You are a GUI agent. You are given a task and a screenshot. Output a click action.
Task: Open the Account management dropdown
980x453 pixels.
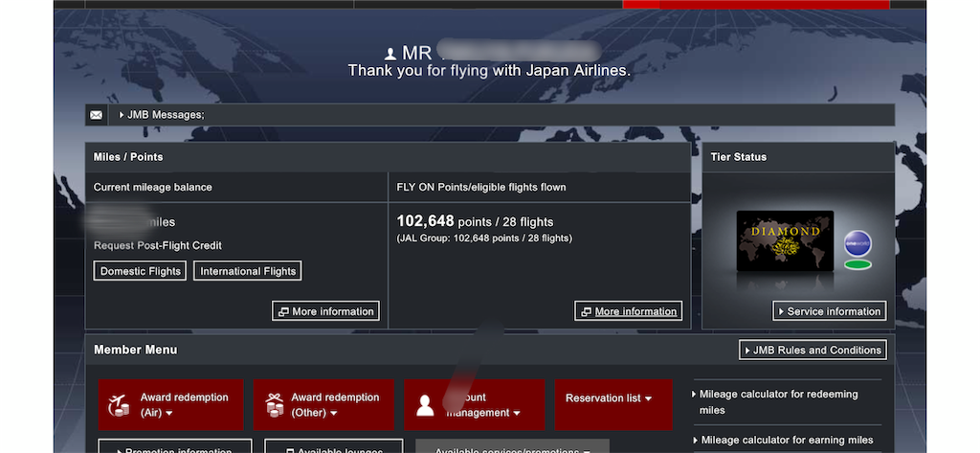tap(475, 405)
